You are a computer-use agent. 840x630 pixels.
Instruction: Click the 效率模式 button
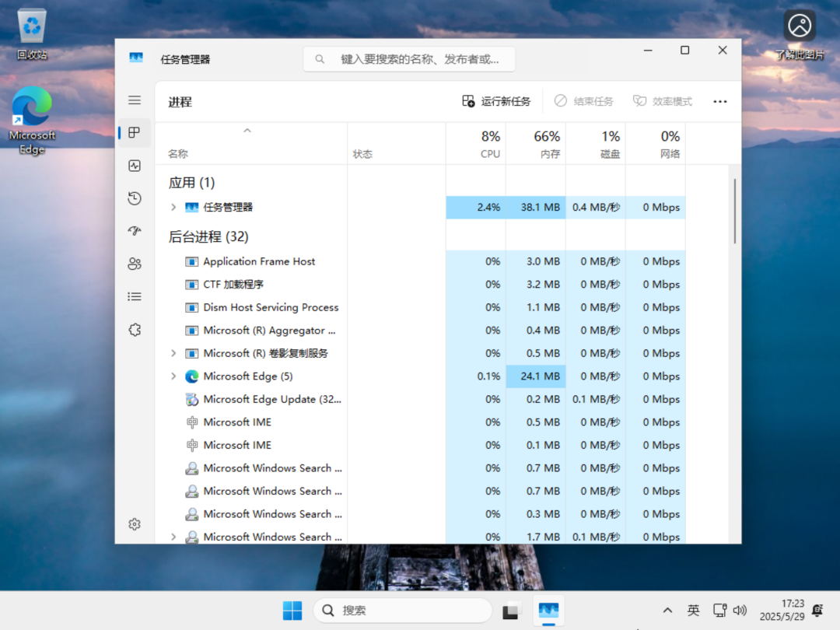pyautogui.click(x=663, y=101)
